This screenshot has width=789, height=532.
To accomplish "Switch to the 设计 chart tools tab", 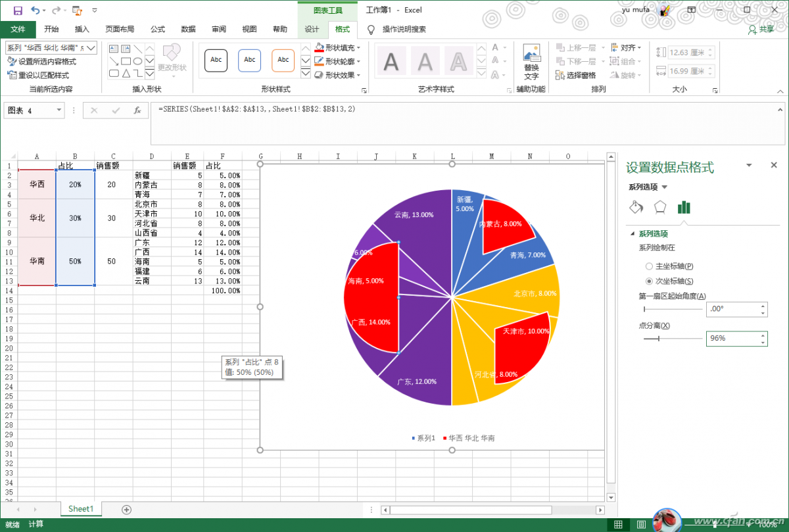I will [x=312, y=30].
